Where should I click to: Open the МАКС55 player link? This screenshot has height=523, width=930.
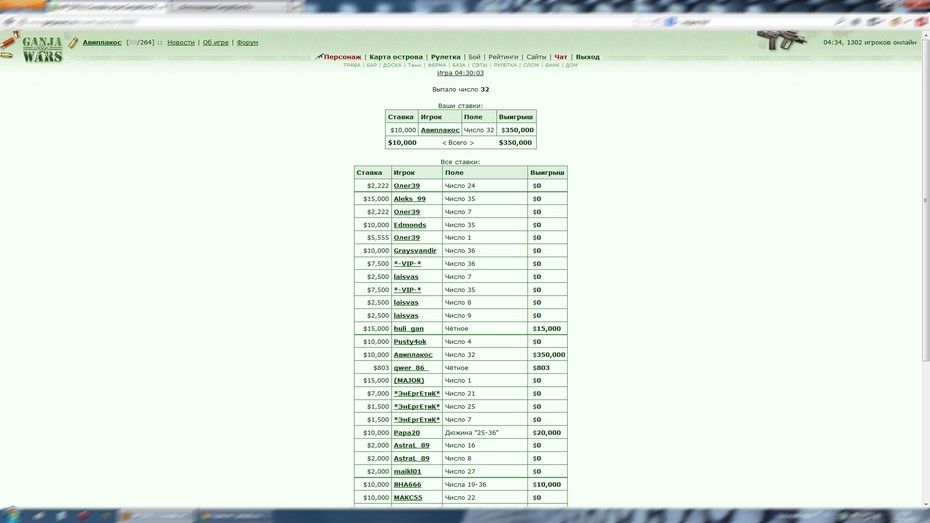408,498
